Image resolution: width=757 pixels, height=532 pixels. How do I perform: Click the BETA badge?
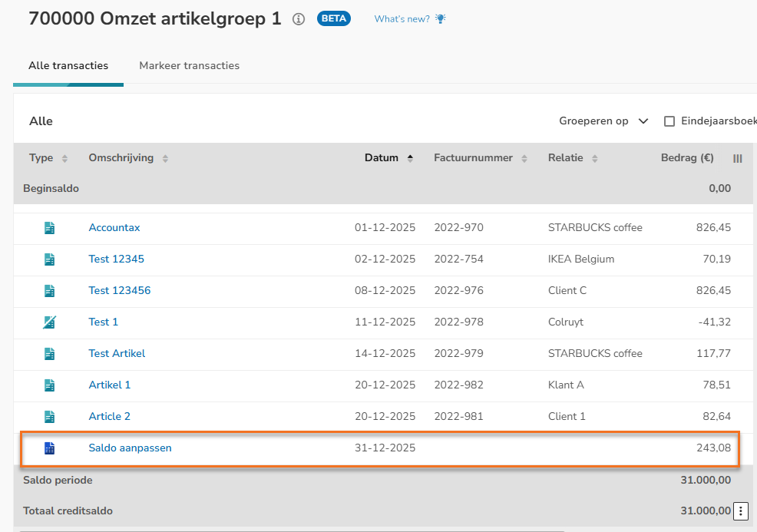(x=334, y=19)
